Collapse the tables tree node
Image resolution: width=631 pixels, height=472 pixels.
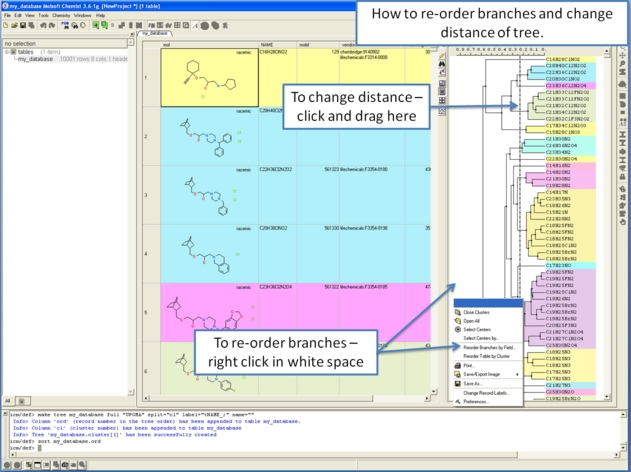(x=7, y=52)
